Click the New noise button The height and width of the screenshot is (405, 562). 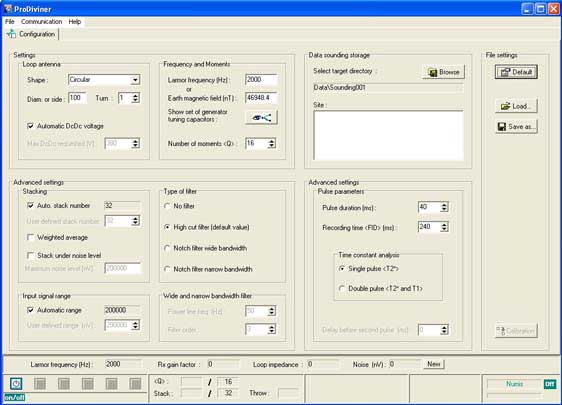point(434,364)
